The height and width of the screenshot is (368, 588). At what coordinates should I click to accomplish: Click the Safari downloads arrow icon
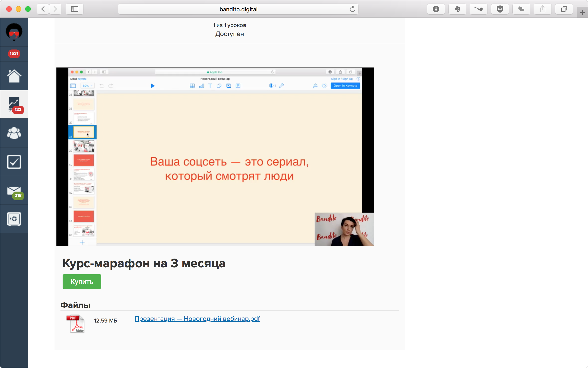[436, 9]
